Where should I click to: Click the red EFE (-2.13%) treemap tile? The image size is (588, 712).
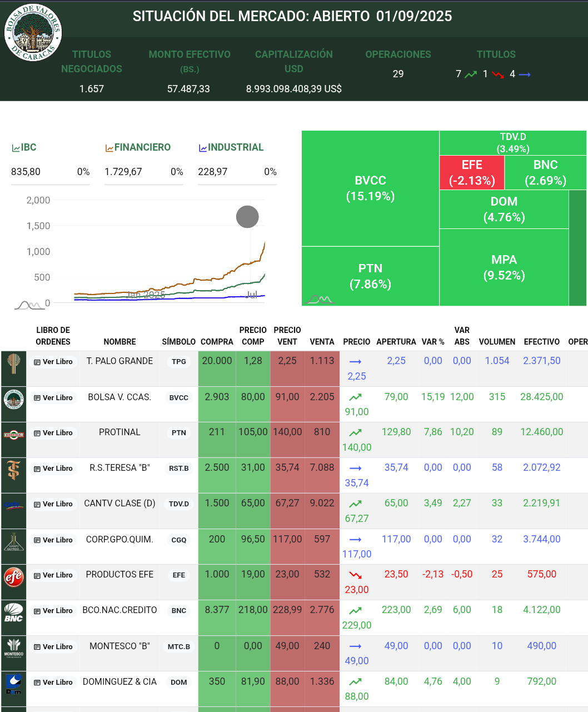point(472,172)
